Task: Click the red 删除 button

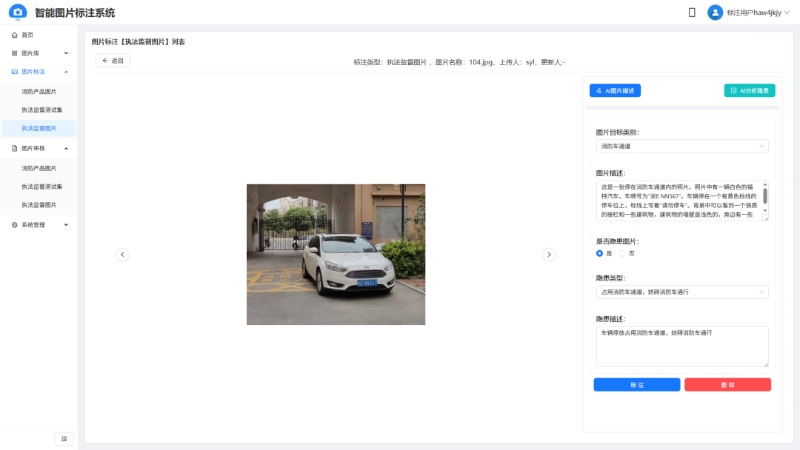Action: coord(727,384)
